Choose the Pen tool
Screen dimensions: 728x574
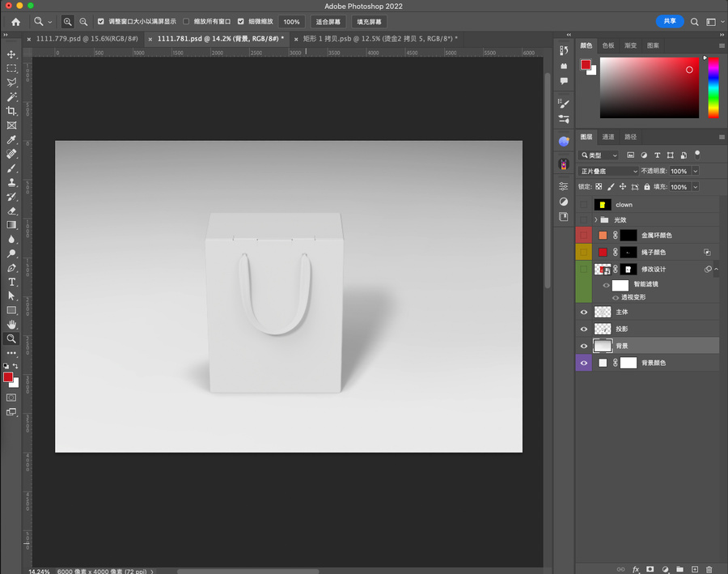tap(11, 268)
